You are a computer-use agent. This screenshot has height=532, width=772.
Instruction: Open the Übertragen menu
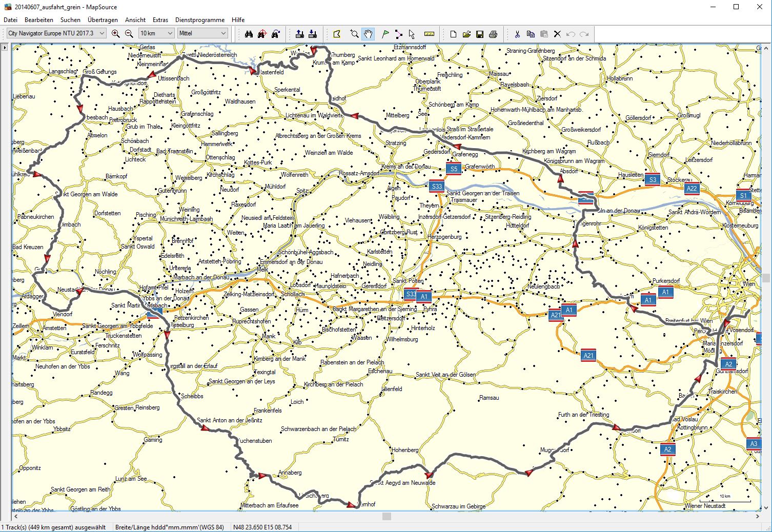(103, 19)
